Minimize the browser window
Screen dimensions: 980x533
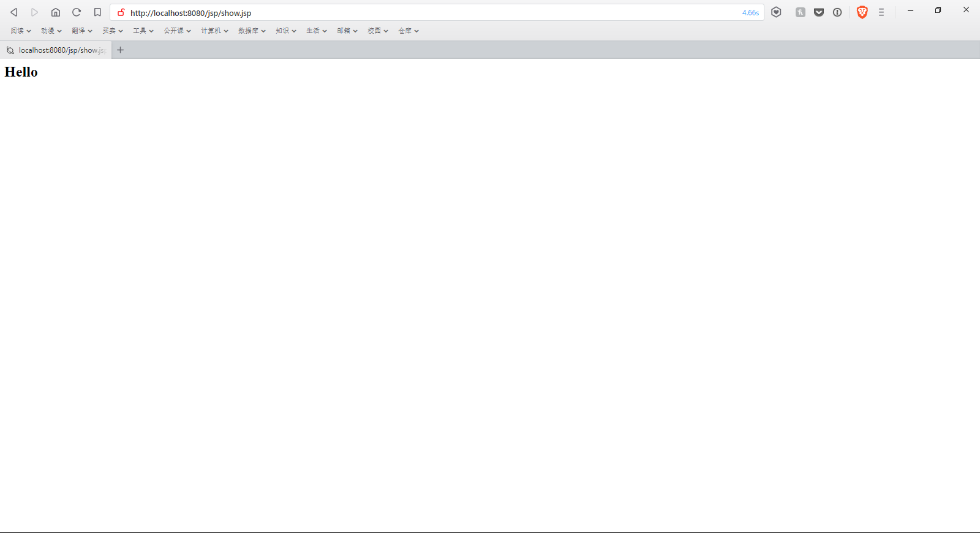pos(911,10)
